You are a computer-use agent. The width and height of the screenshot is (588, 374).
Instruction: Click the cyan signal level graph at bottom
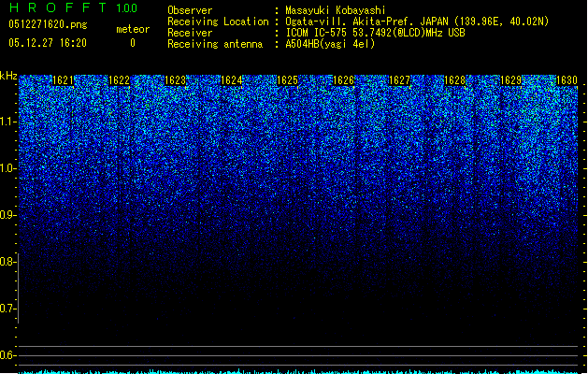tap(298, 371)
